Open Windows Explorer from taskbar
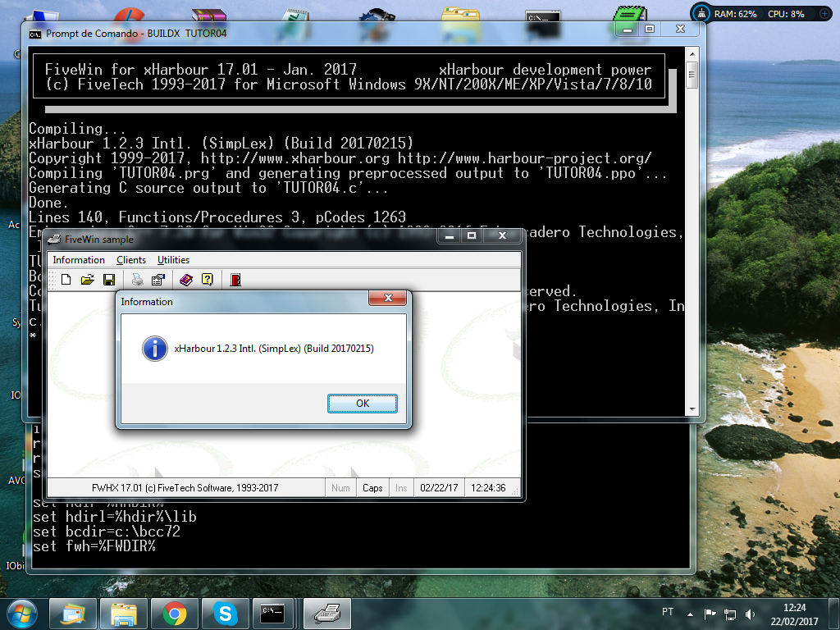The image size is (840, 630). coord(123,614)
